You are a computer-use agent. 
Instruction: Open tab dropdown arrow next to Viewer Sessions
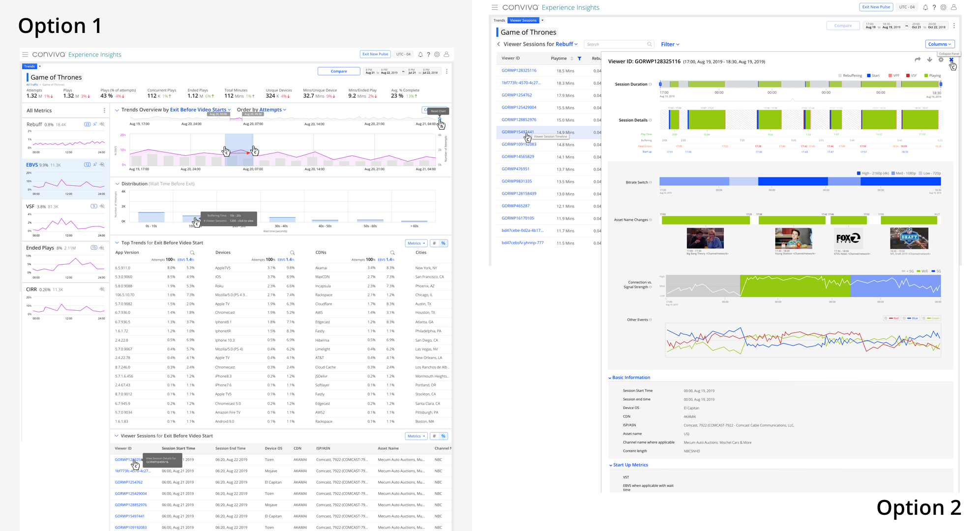542,21
